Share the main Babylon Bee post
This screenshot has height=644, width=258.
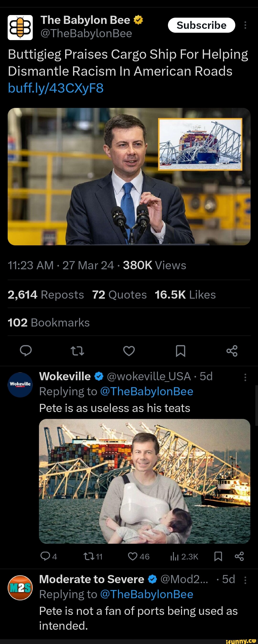232,351
